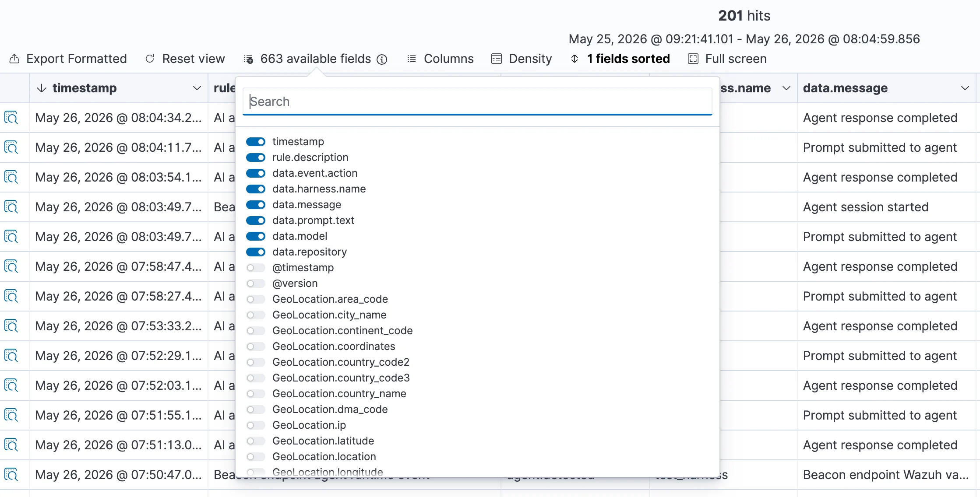Click the Reset view refresh icon
Image resolution: width=980 pixels, height=497 pixels.
point(150,59)
